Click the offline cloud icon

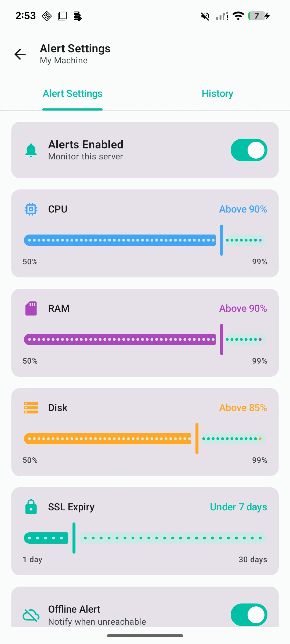tap(31, 614)
